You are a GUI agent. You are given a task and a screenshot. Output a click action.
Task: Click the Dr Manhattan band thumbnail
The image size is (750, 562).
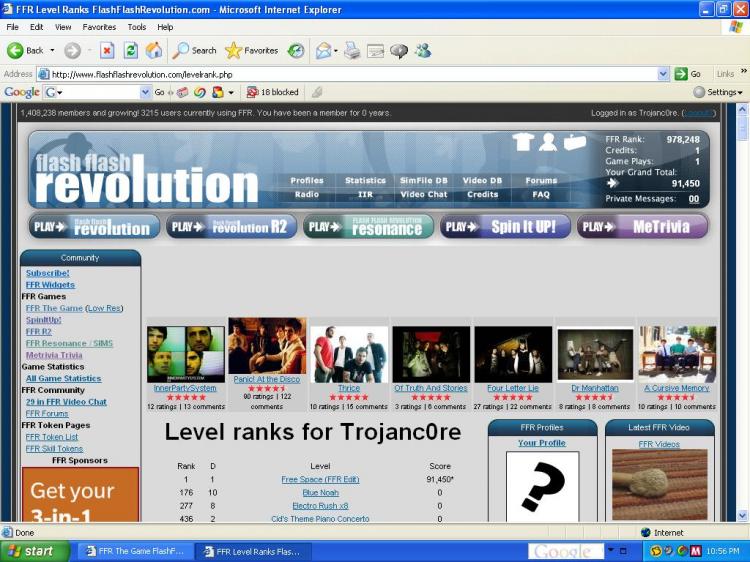(595, 354)
